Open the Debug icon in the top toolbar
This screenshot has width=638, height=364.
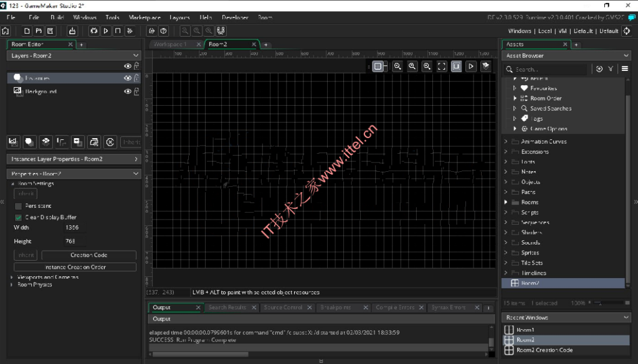pos(95,30)
